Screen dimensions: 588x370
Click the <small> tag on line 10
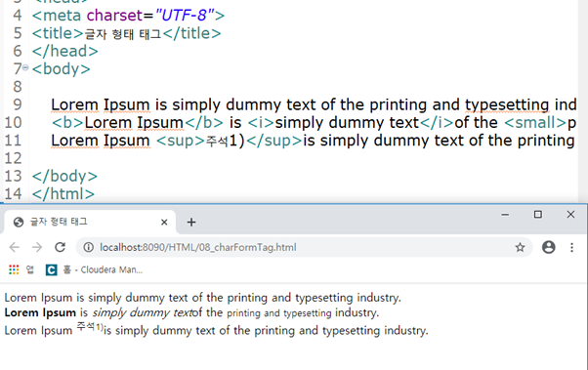[x=535, y=123]
